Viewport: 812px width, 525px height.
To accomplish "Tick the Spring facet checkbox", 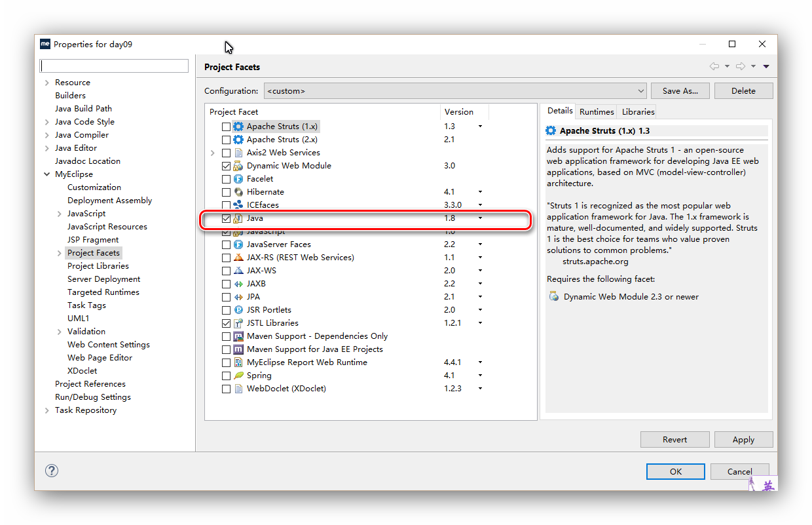I will [x=226, y=376].
